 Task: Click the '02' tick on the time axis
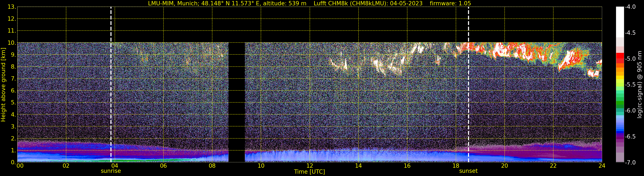(x=66, y=166)
